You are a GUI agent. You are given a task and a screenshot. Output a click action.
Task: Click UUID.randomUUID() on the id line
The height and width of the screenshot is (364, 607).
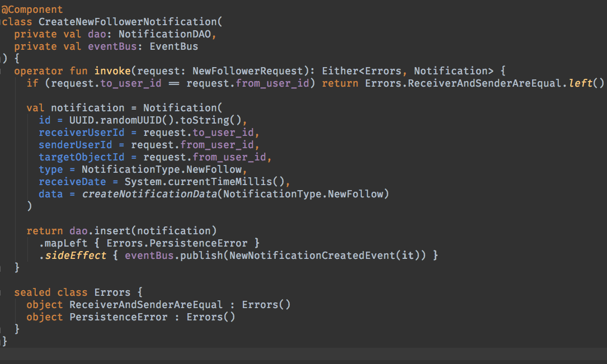tap(121, 120)
